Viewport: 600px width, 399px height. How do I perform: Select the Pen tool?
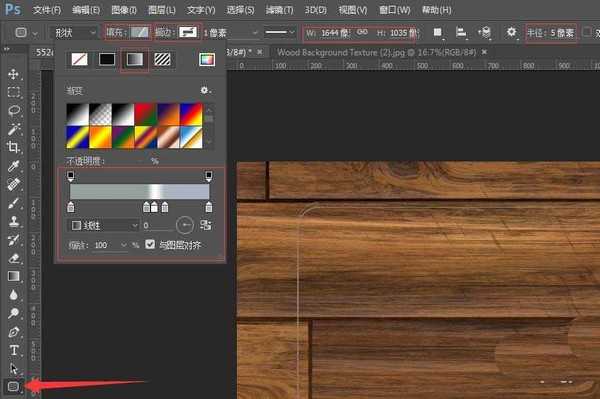(x=14, y=332)
